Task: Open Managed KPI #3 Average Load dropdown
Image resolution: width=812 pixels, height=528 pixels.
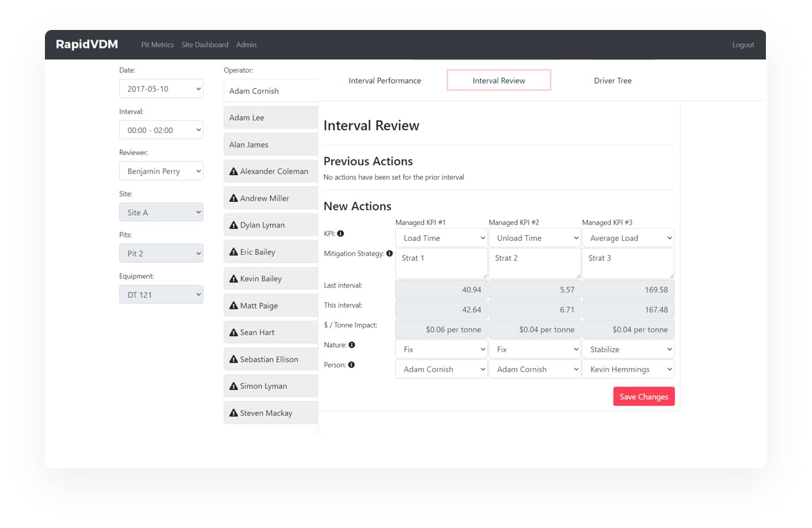Action: click(628, 238)
